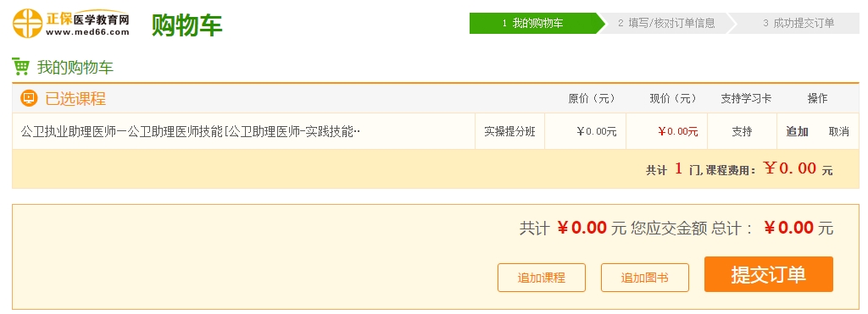Click the 支持学习卡 column header
Screen dimensions: 868x314
746,98
